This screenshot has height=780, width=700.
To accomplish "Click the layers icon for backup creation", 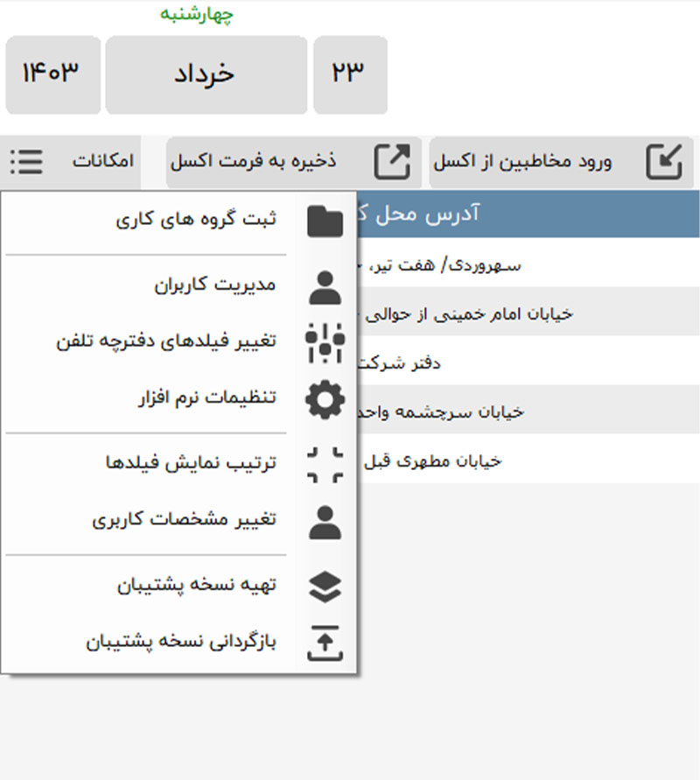I will coord(325,587).
